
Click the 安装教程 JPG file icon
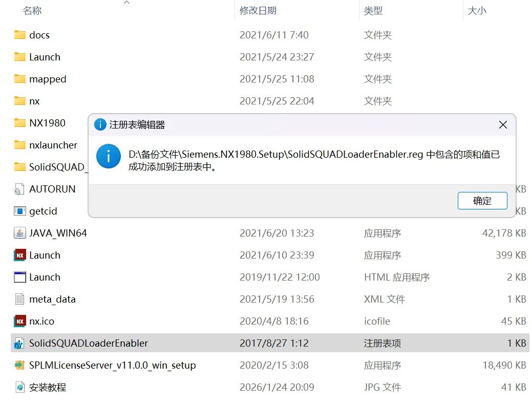19,387
